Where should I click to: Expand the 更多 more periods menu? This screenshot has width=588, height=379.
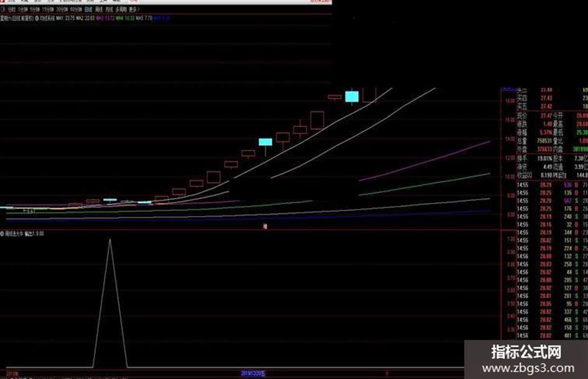pos(134,9)
